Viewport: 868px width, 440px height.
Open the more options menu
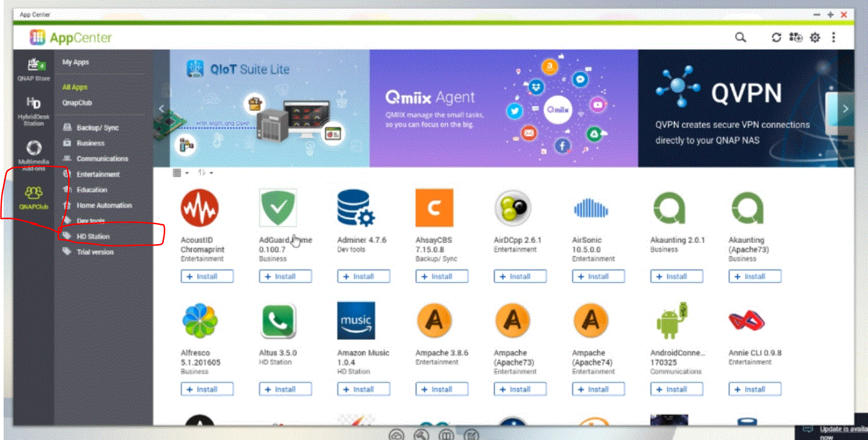click(x=834, y=37)
